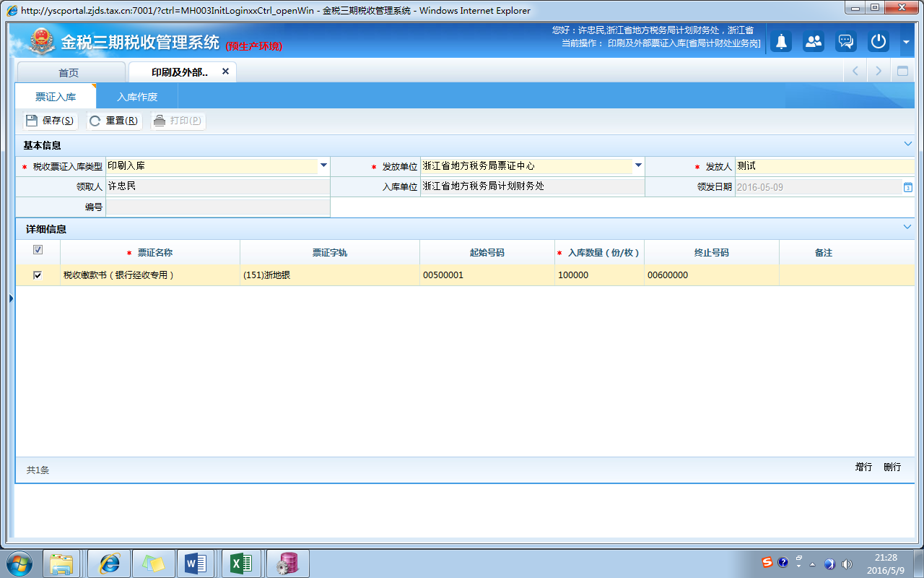Click the 入库数量 column header
This screenshot has height=578, width=924.
click(599, 253)
